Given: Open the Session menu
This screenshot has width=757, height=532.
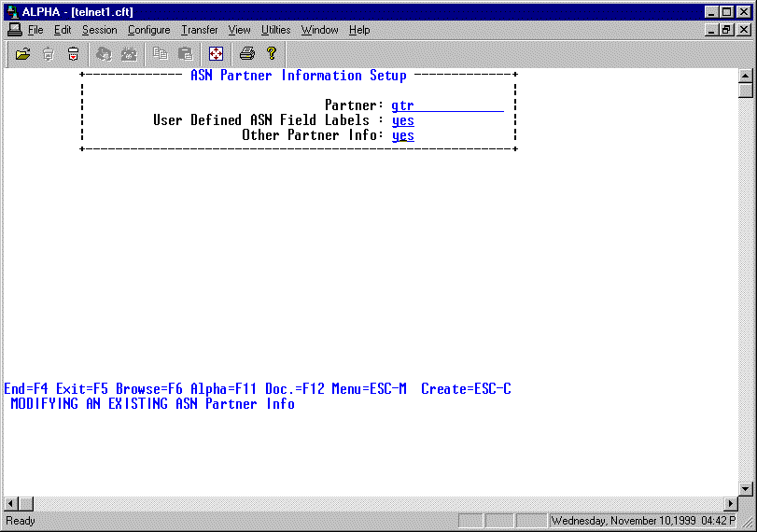Looking at the screenshot, I should (100, 30).
